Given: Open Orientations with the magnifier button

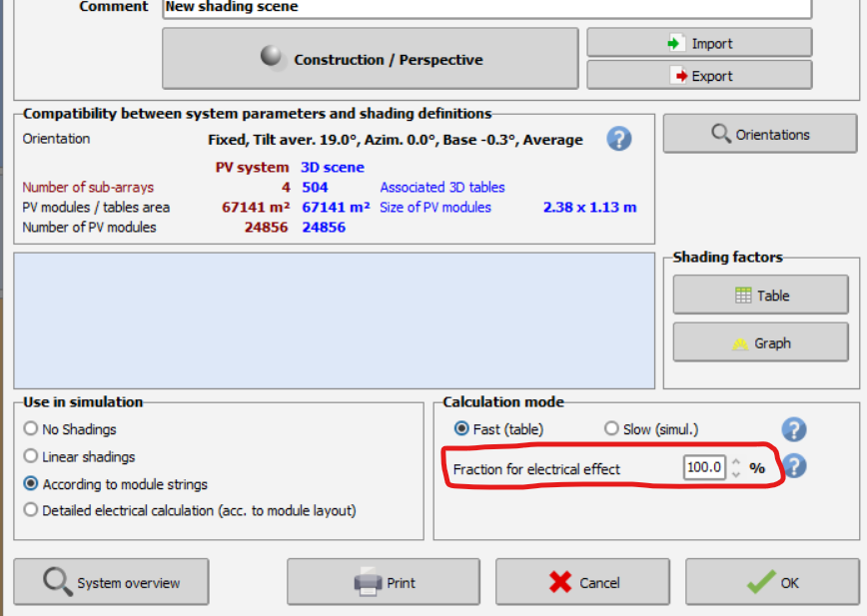Looking at the screenshot, I should point(759,135).
